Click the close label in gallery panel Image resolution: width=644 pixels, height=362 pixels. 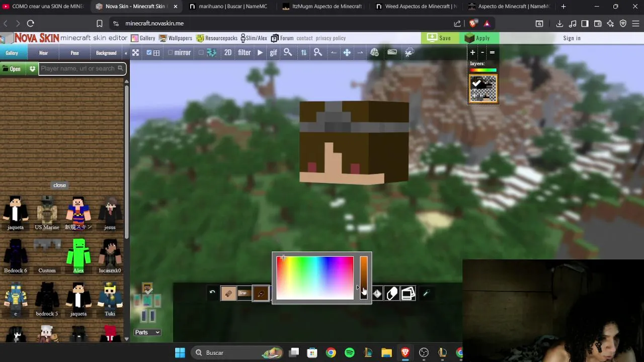59,185
